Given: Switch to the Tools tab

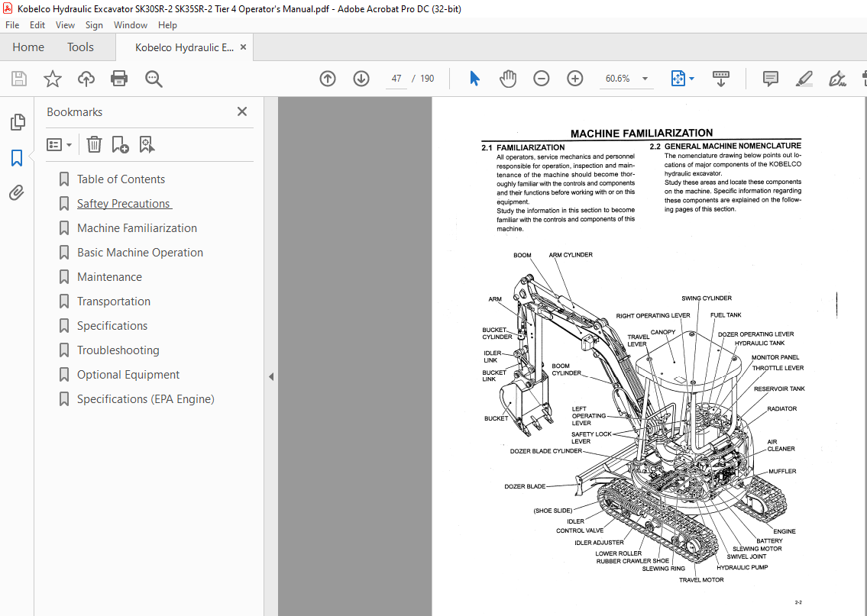Looking at the screenshot, I should click(x=80, y=47).
